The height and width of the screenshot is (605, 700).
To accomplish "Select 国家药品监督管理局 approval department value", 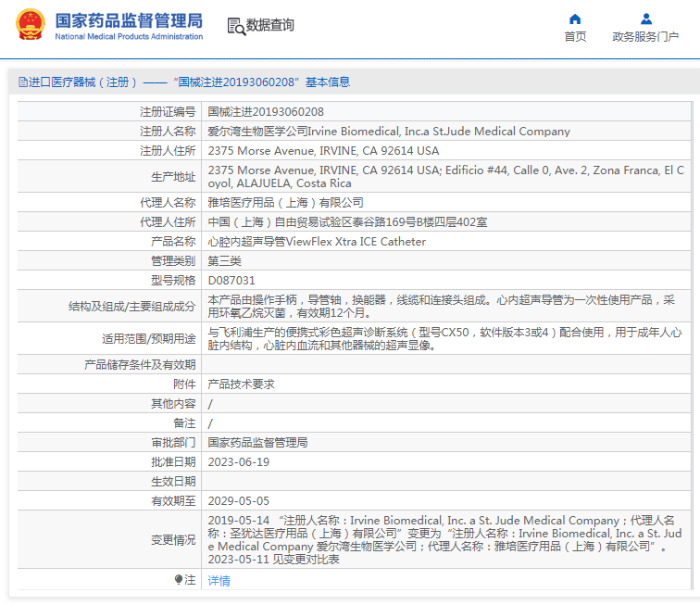I will (x=257, y=442).
